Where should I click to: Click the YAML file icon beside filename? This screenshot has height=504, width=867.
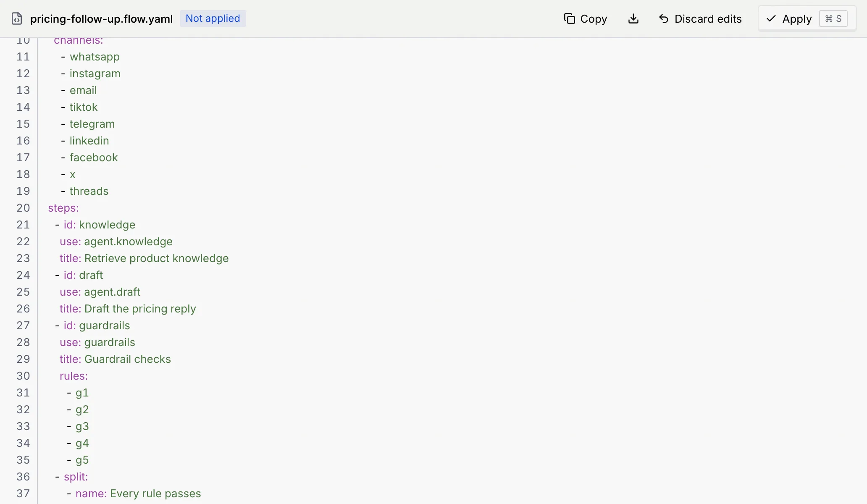coord(17,18)
